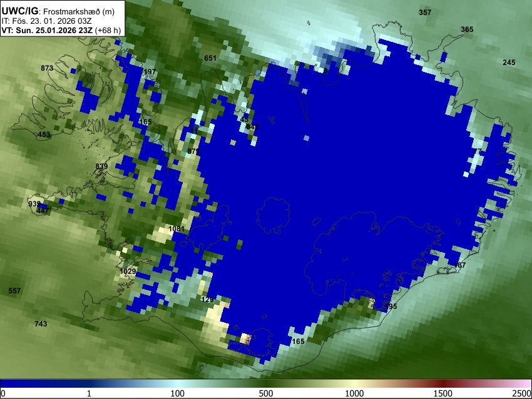Click the valid time 'VT: Sun. 25.01.2026 23Z'
This screenshot has height=399, width=532.
coord(47,30)
